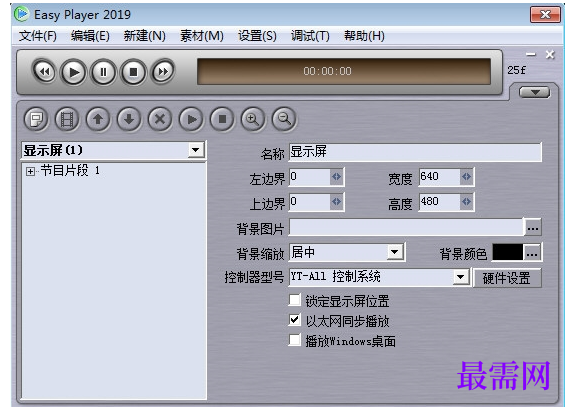Minimize the player panel with the dash icon

tap(531, 55)
